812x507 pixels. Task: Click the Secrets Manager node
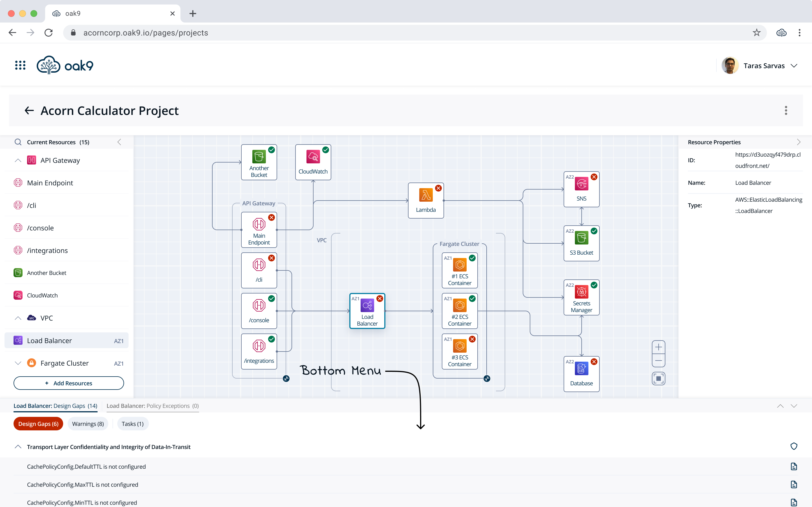point(581,297)
